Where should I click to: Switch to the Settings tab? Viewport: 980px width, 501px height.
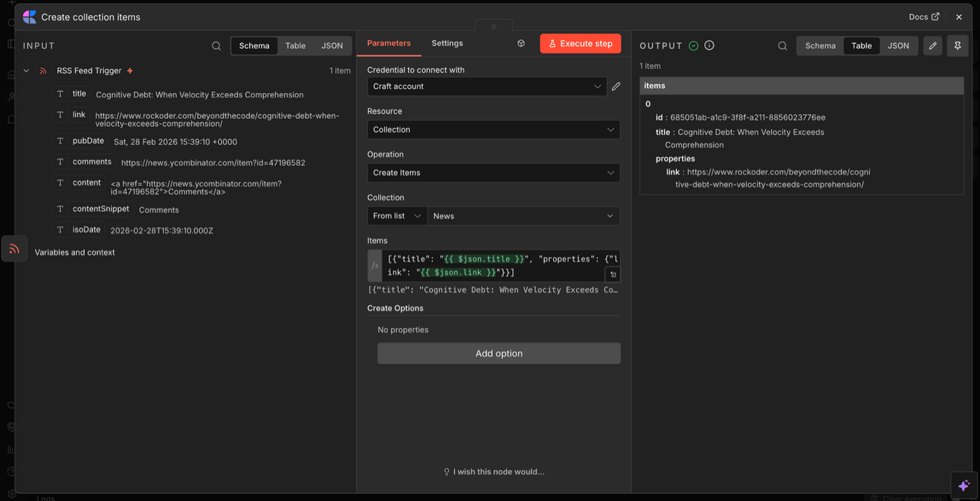click(447, 43)
